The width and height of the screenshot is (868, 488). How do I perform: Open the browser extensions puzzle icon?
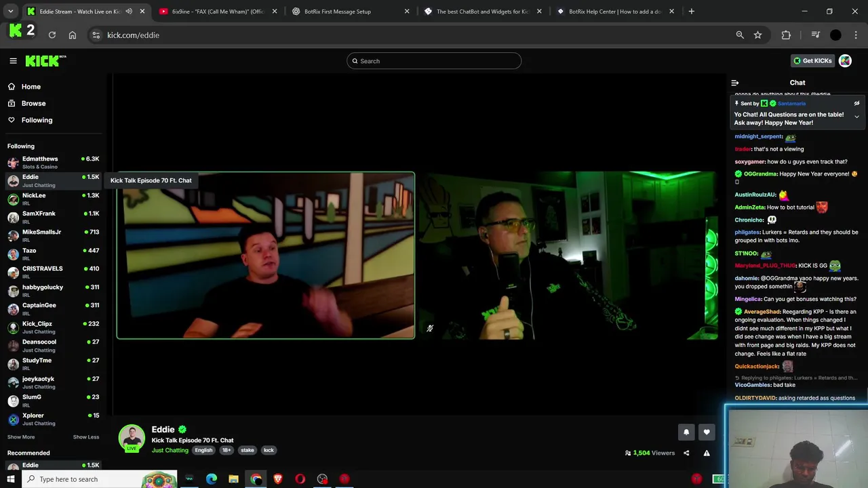click(x=786, y=35)
